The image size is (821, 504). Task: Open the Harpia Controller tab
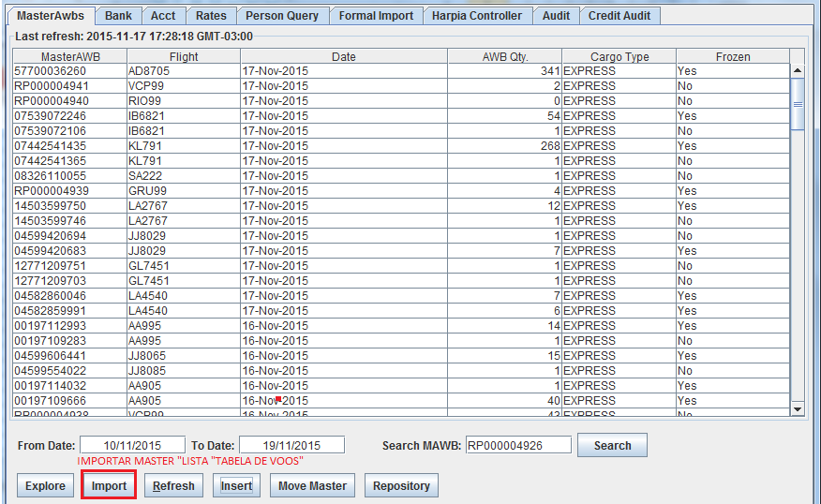pos(477,16)
